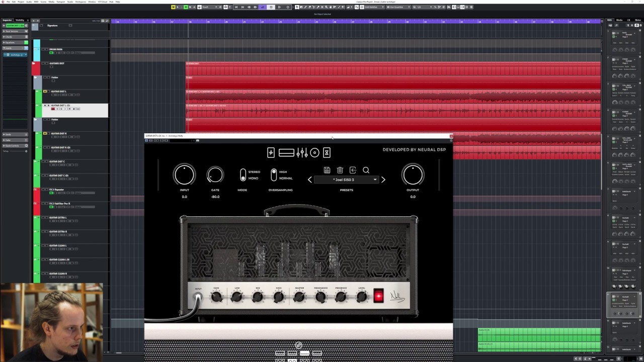644x362 pixels.
Task: Toggle the Stereo/Mono mode switch
Action: pos(243,175)
